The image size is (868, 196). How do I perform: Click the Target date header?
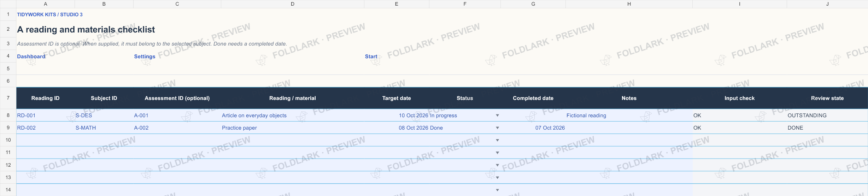click(397, 98)
